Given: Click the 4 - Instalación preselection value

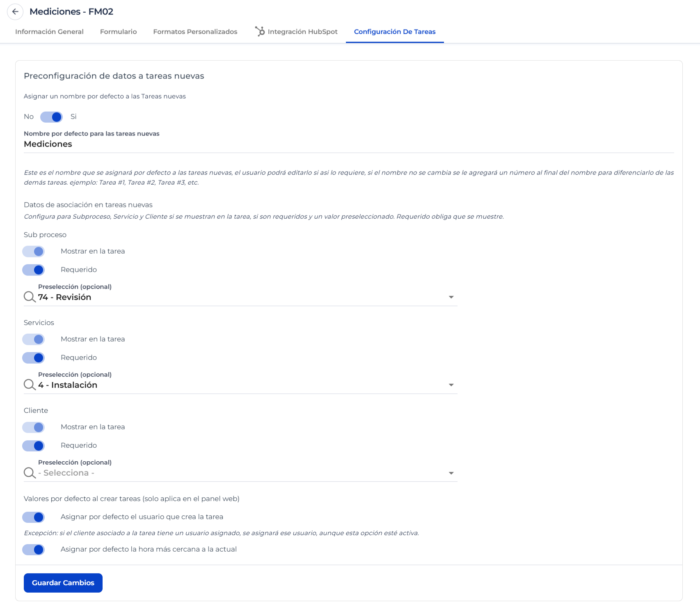Looking at the screenshot, I should tap(68, 385).
